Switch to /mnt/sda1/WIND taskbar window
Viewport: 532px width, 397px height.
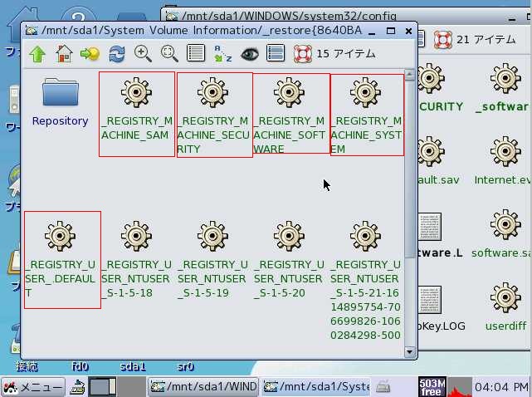(x=203, y=387)
